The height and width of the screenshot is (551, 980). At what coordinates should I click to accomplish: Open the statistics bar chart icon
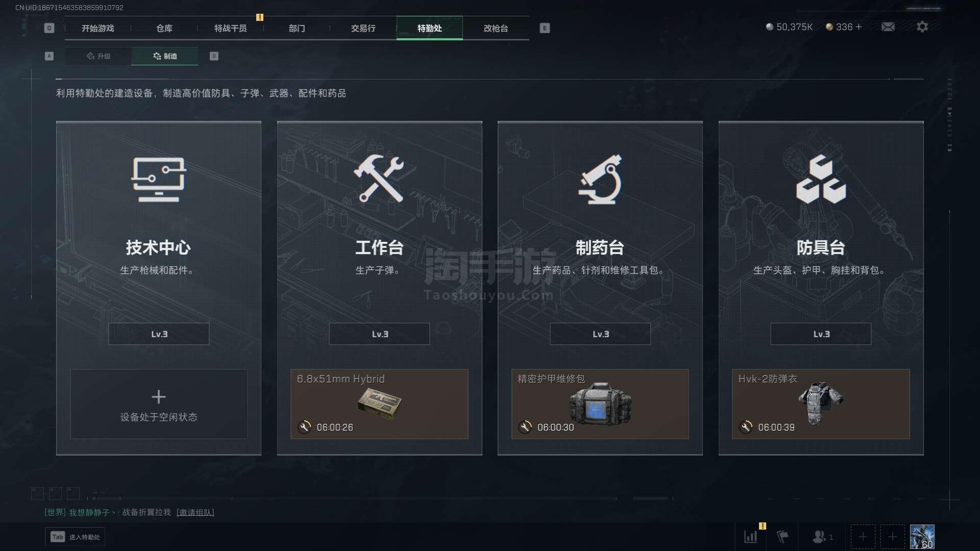[751, 537]
